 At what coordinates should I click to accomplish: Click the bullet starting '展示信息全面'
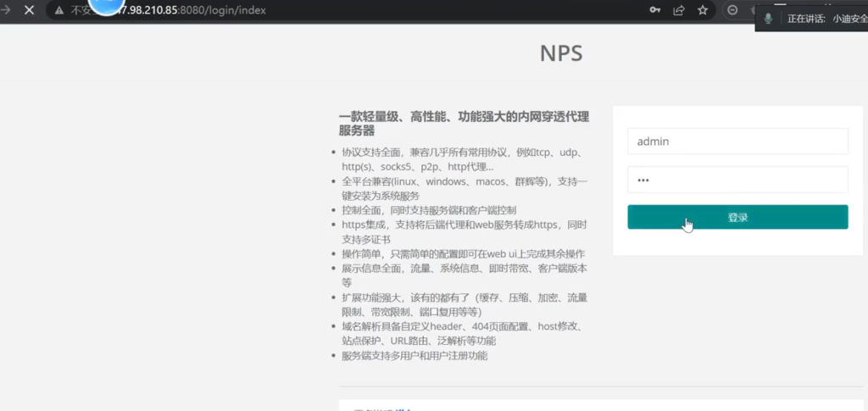pyautogui.click(x=464, y=275)
